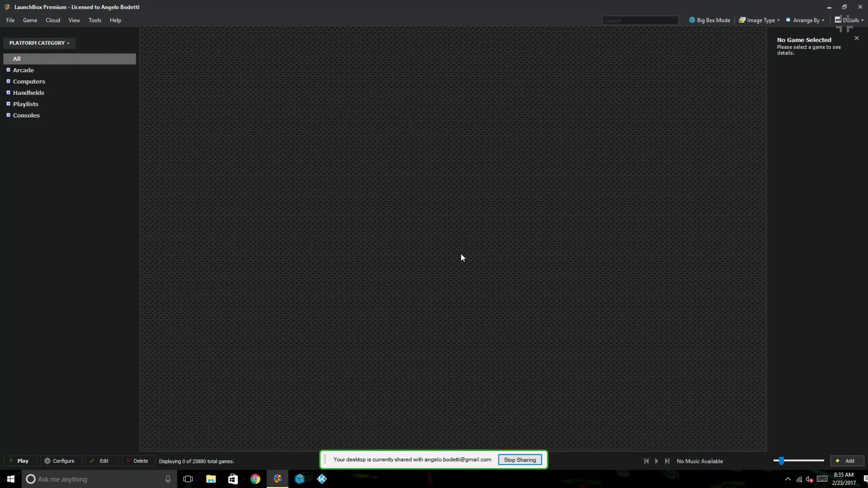Image resolution: width=868 pixels, height=488 pixels.
Task: Click the LaunchBox title bar logo
Action: tap(7, 7)
